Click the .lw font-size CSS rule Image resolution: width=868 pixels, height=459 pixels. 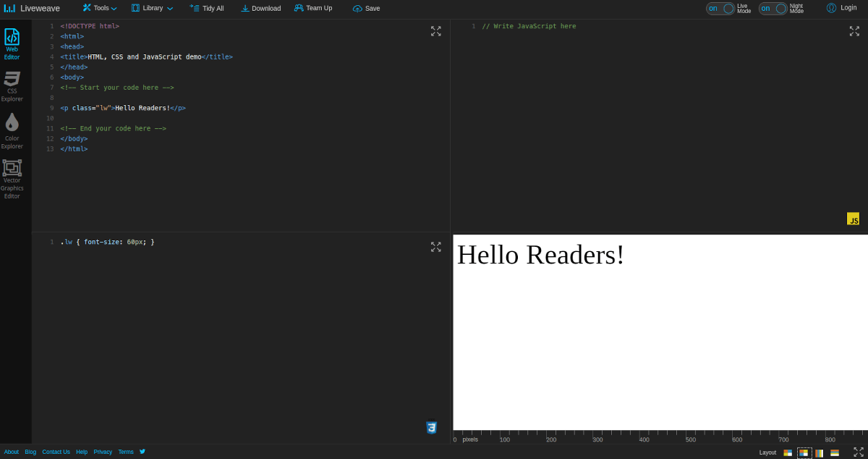pos(107,242)
